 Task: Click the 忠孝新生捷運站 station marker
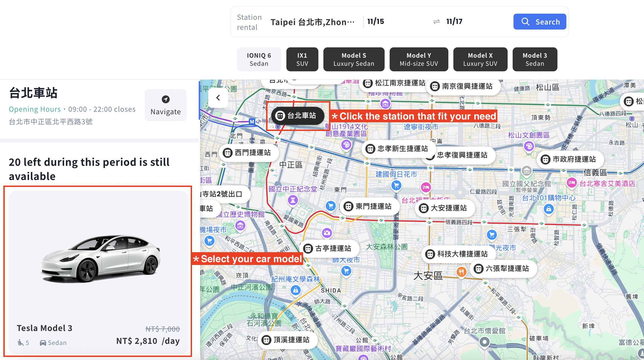click(399, 149)
